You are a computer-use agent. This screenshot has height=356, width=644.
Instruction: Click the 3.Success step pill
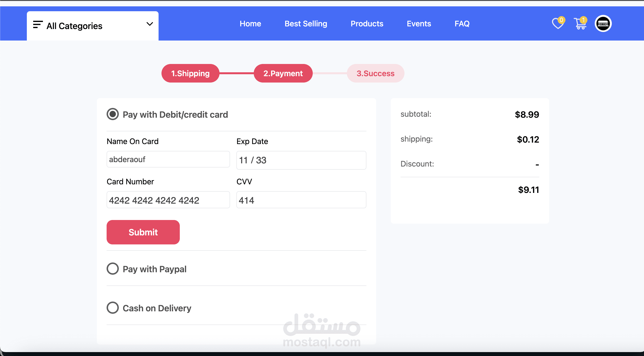[375, 73]
